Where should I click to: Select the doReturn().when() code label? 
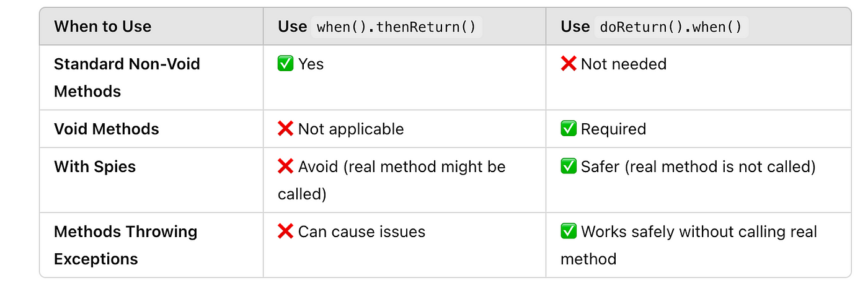[671, 27]
